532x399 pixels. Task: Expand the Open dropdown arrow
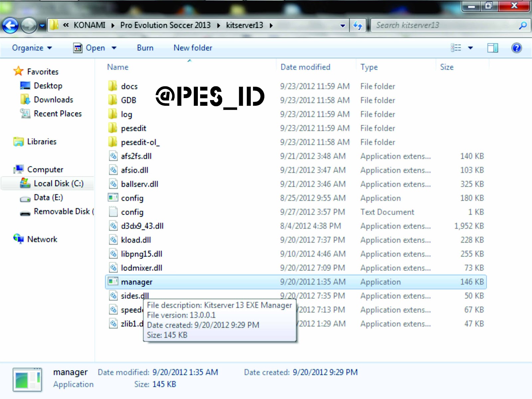(x=114, y=48)
